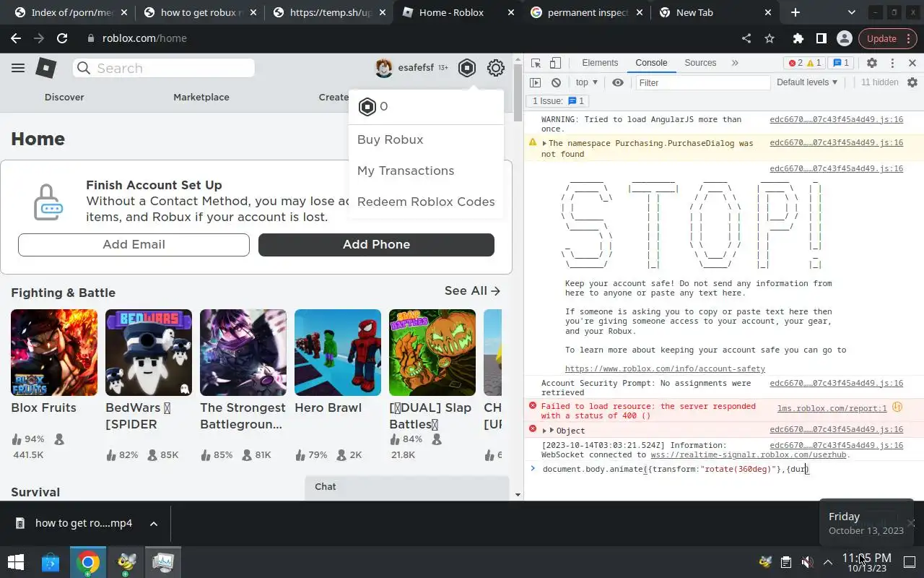The height and width of the screenshot is (578, 924).
Task: Focus the Roblox Search field
Action: [x=164, y=68]
